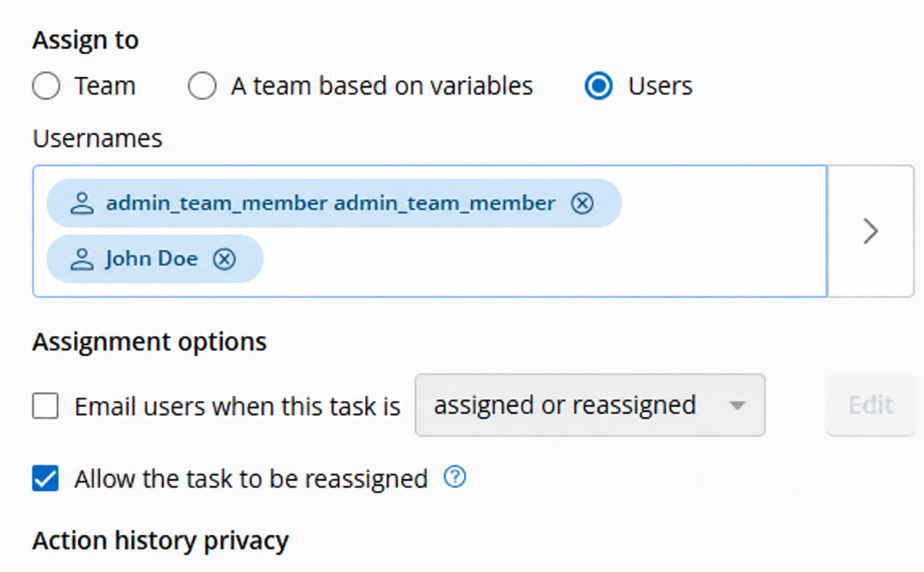Focus the Usernames input field
Viewport: 924px width, 572px height.
coord(430,231)
